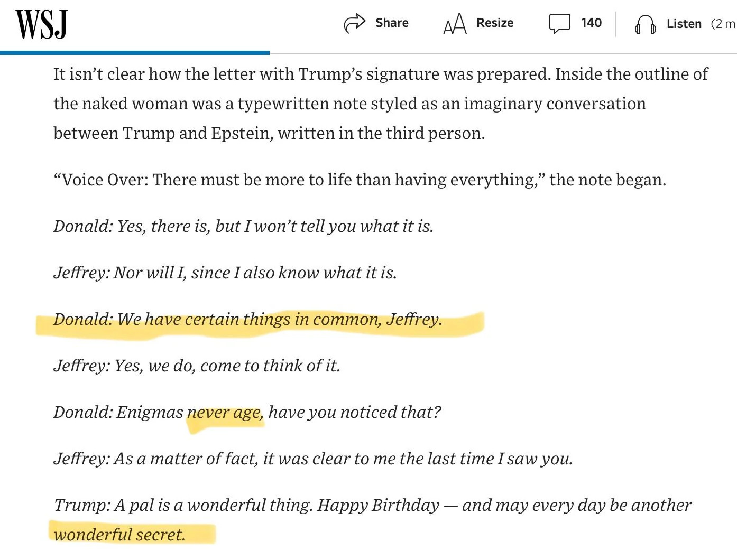This screenshot has height=560, width=737.
Task: Click the paragraph beginning "It isn't clear how the letter"
Action: (x=380, y=104)
